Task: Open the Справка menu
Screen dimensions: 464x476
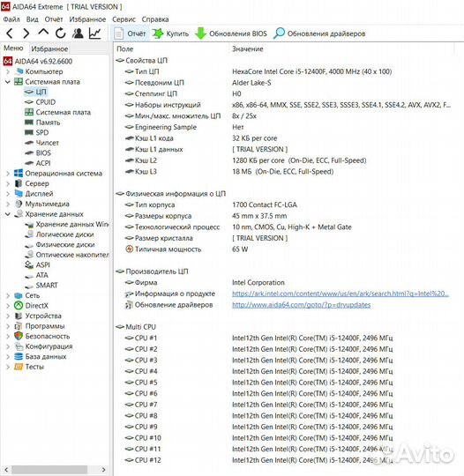Action: pyautogui.click(x=155, y=19)
